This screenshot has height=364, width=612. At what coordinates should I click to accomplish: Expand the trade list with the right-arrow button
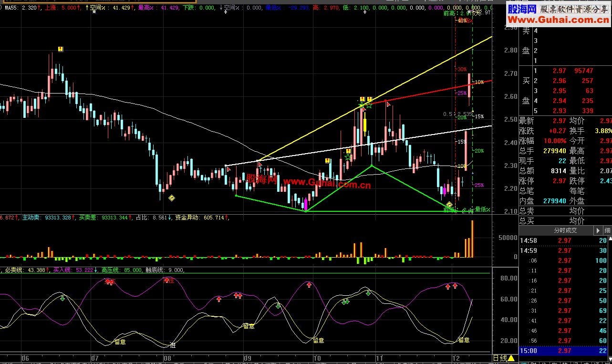point(598,230)
